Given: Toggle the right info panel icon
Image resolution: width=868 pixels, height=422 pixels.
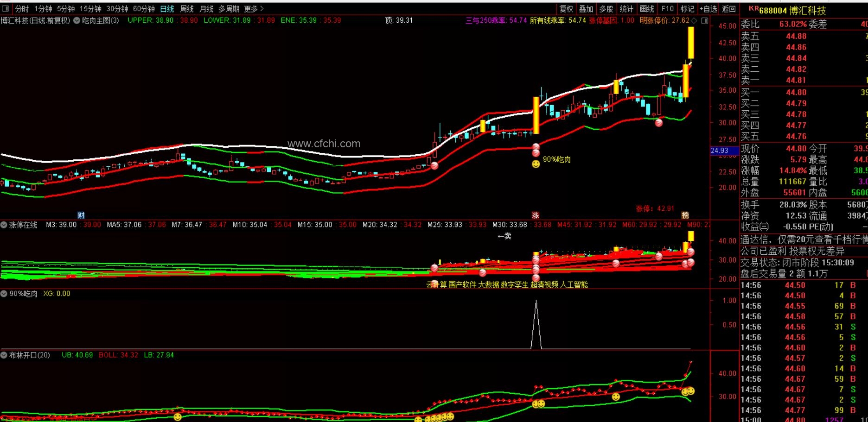Looking at the screenshot, I should pos(705,20).
